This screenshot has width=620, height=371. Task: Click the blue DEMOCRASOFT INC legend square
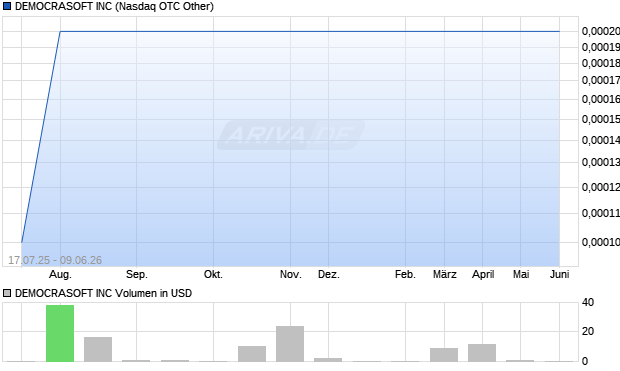click(7, 6)
